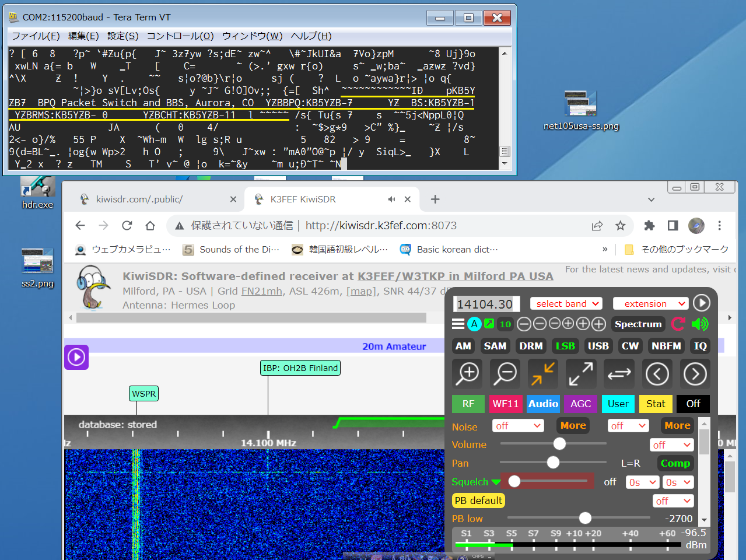Image resolution: width=746 pixels, height=560 pixels.
Task: Click the page-right circled arrow icon
Action: point(695,373)
